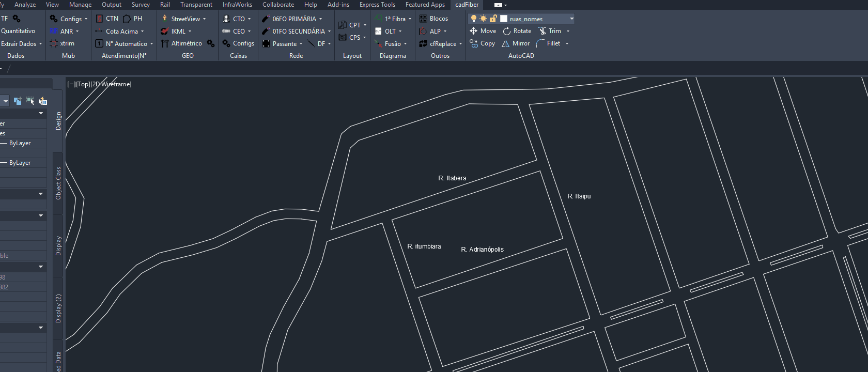This screenshot has width=868, height=372.
Task: Open the 06FO PRIMÁRIA dropdown arrow
Action: tap(320, 19)
